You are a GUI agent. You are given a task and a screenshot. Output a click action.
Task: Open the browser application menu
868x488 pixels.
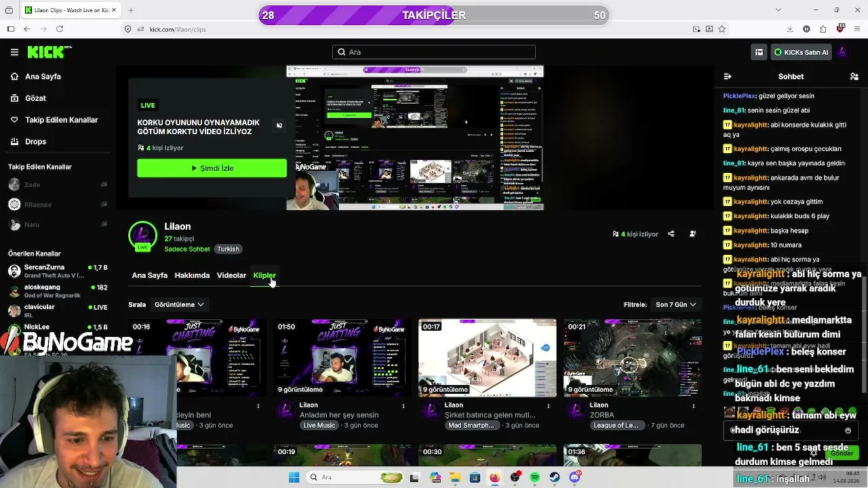point(857,29)
